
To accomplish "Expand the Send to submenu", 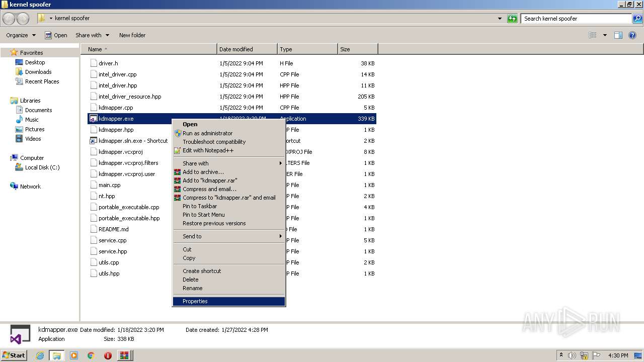I will [x=229, y=236].
